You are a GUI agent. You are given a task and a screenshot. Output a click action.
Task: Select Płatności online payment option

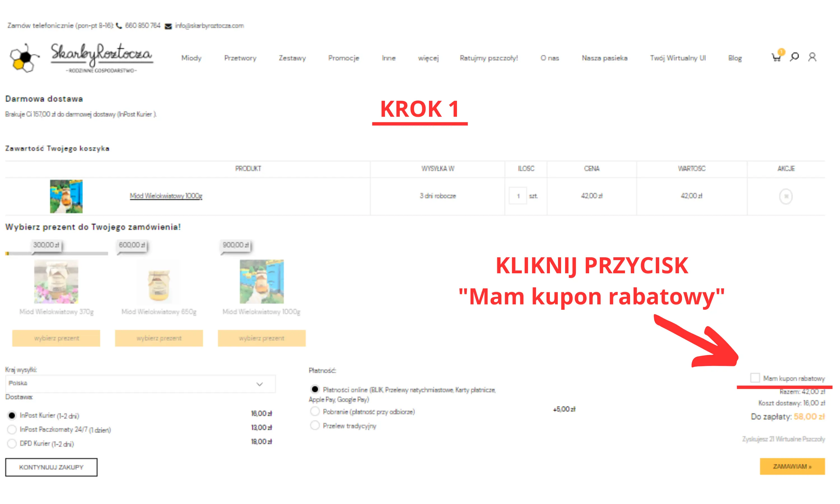[315, 389]
